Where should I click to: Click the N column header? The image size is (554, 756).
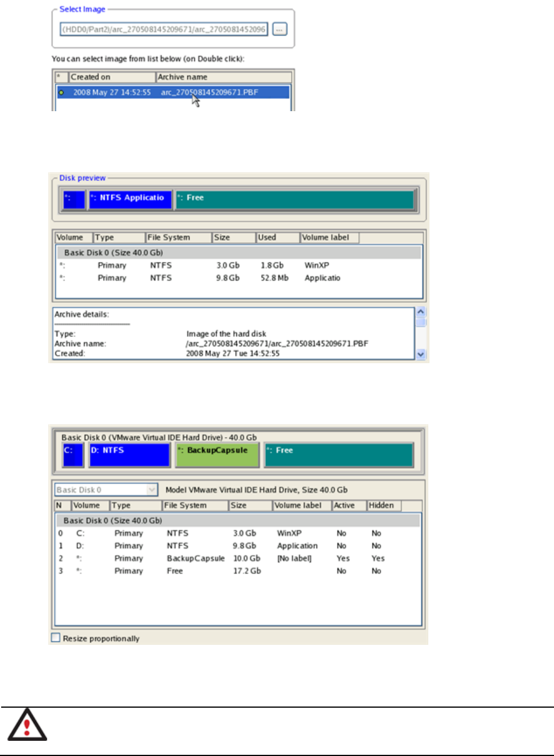(63, 506)
